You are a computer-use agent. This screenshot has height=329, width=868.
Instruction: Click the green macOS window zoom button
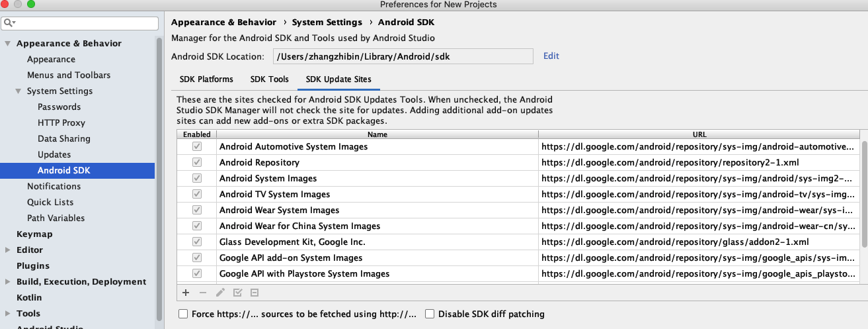30,5
